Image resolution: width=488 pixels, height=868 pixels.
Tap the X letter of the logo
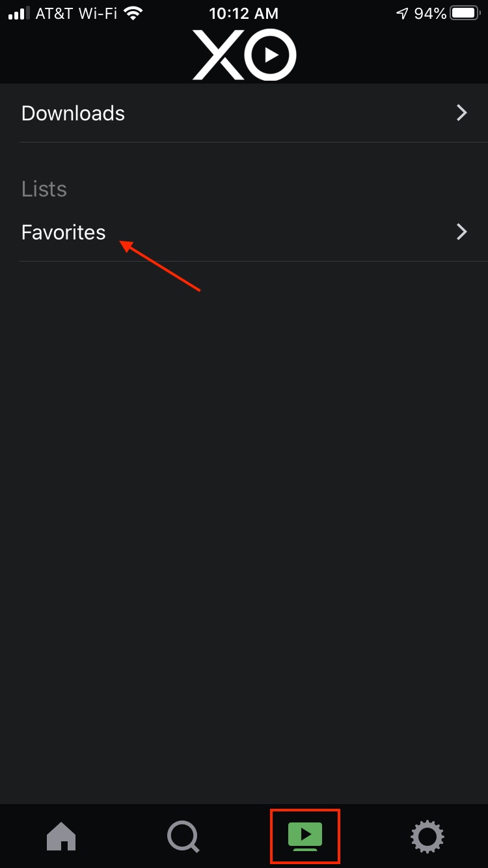click(x=219, y=55)
